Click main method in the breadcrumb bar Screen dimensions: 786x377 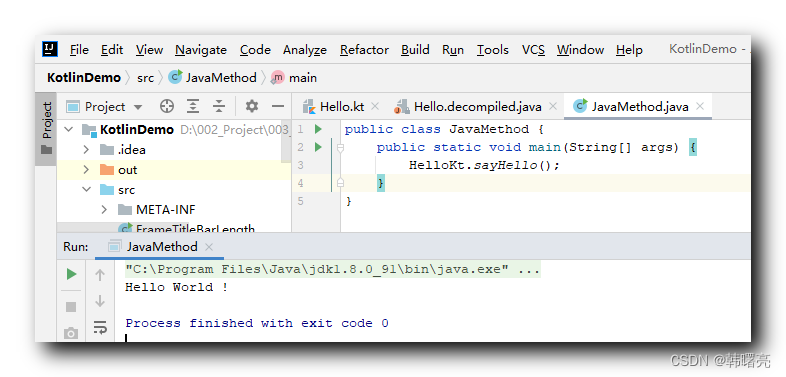point(294,78)
